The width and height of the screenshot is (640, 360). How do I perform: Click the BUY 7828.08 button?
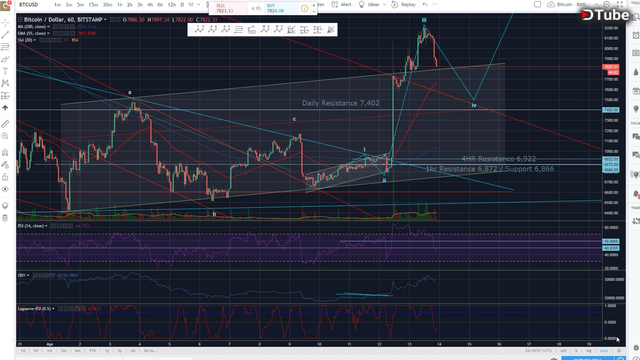point(282,8)
